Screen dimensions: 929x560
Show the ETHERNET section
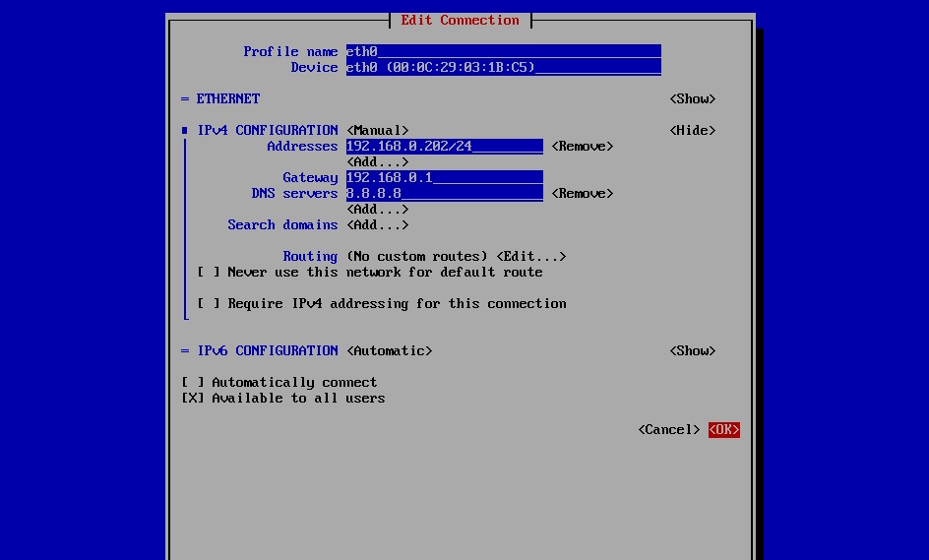point(693,99)
